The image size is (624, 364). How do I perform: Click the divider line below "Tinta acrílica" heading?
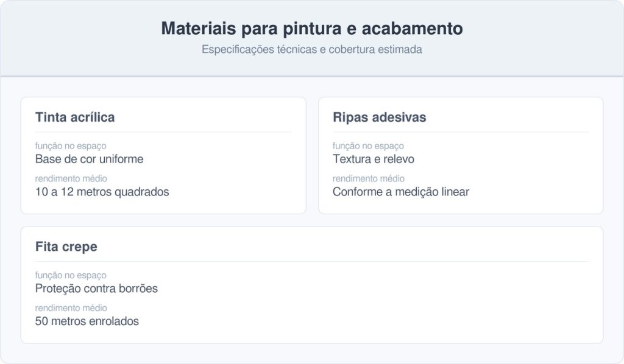click(x=163, y=132)
